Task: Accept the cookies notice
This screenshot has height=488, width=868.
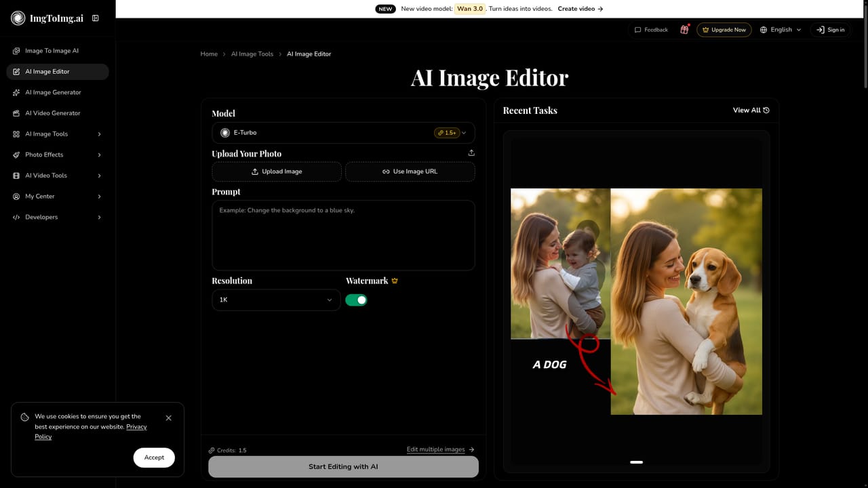Action: click(154, 457)
